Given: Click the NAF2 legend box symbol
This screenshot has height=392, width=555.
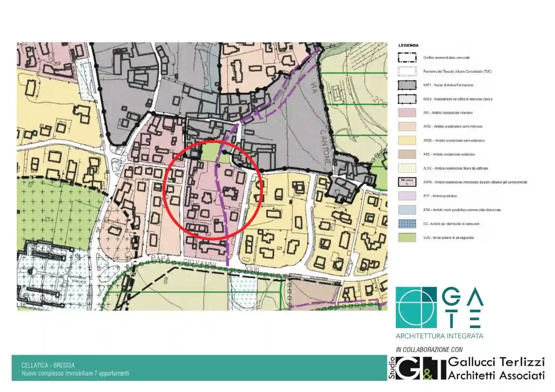Looking at the screenshot, I should pos(407,99).
